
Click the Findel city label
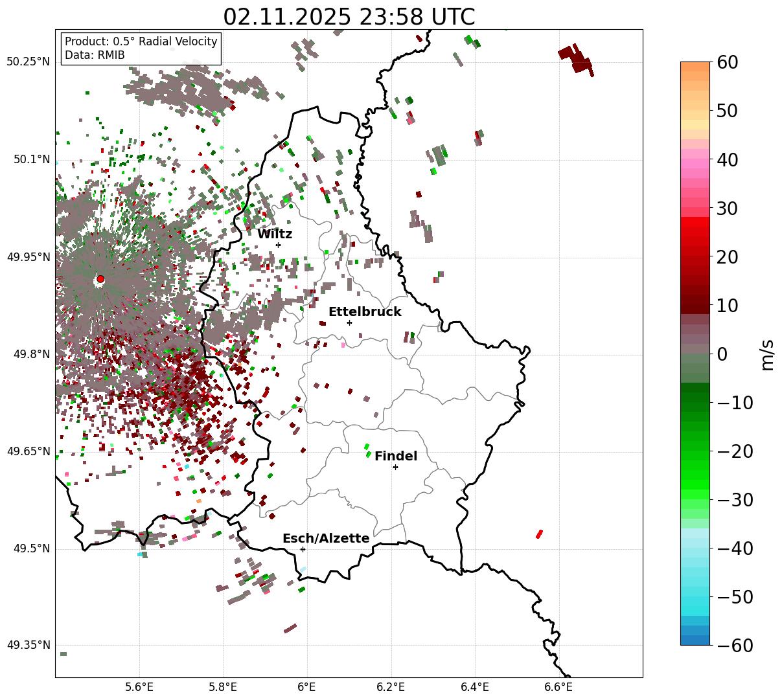(396, 457)
